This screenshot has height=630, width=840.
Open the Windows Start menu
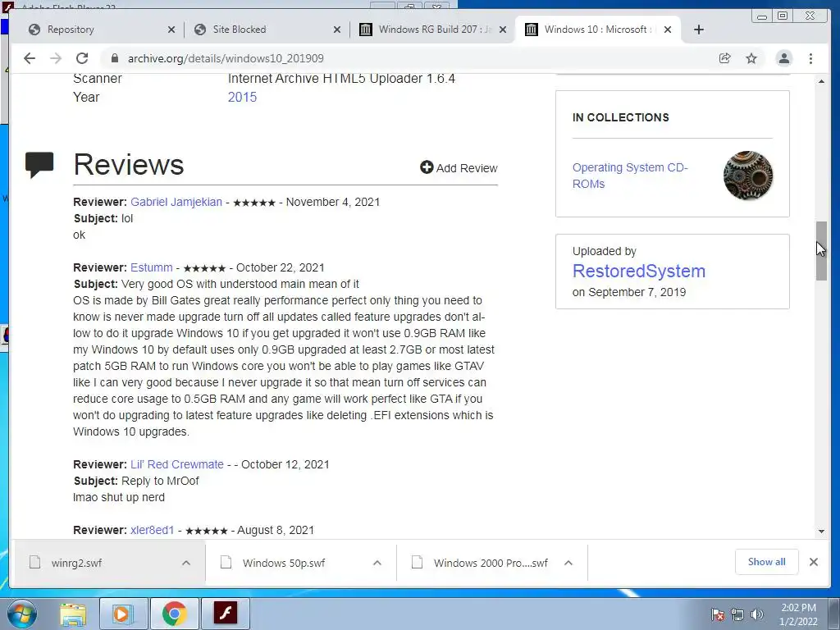pyautogui.click(x=22, y=614)
